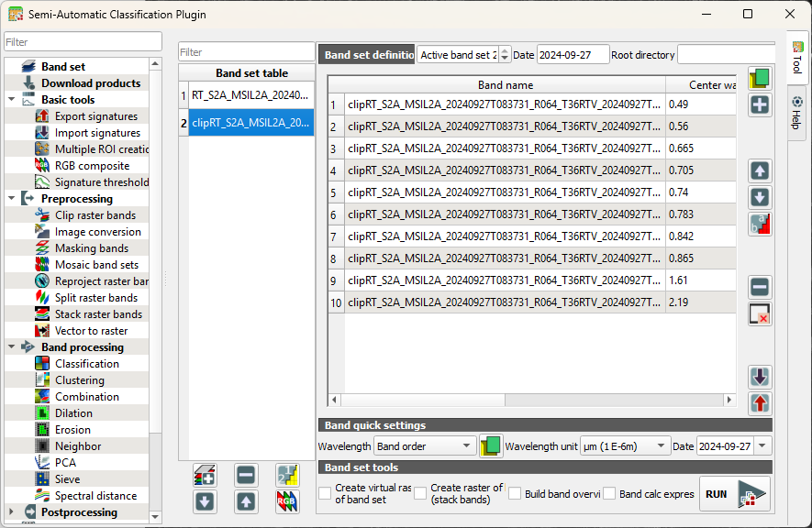
Task: Enable Create virtual raster of band set
Action: click(325, 494)
